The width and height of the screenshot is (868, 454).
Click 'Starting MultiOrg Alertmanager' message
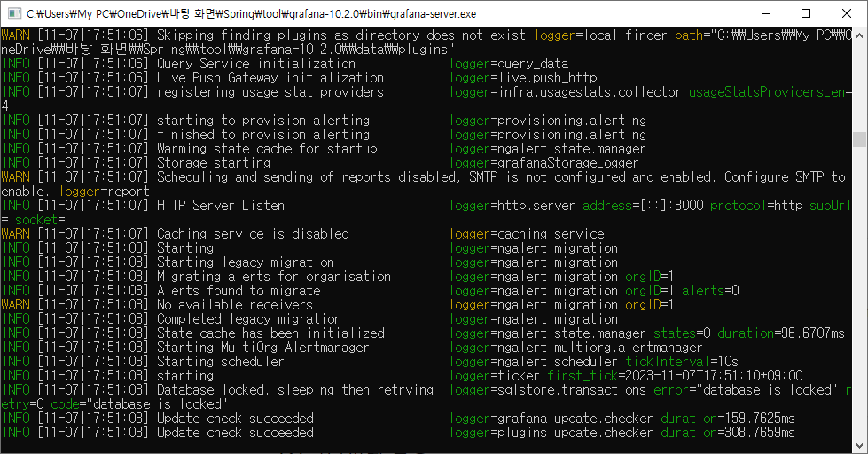(263, 347)
